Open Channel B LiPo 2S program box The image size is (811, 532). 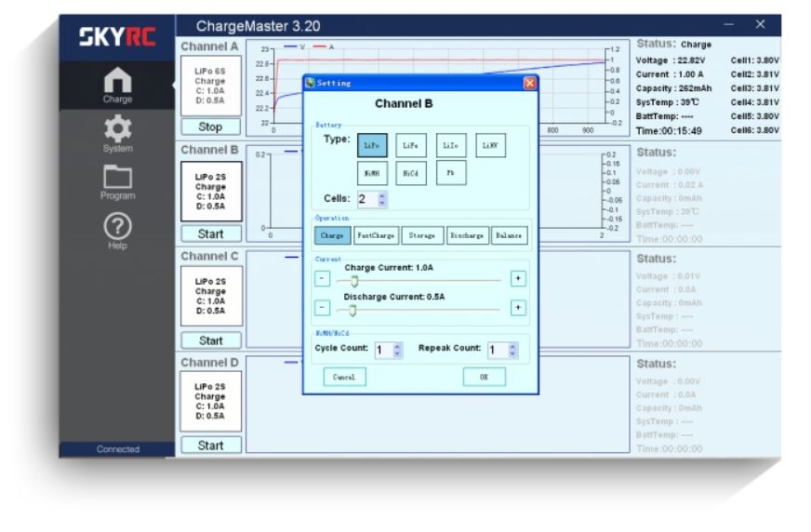(x=211, y=192)
